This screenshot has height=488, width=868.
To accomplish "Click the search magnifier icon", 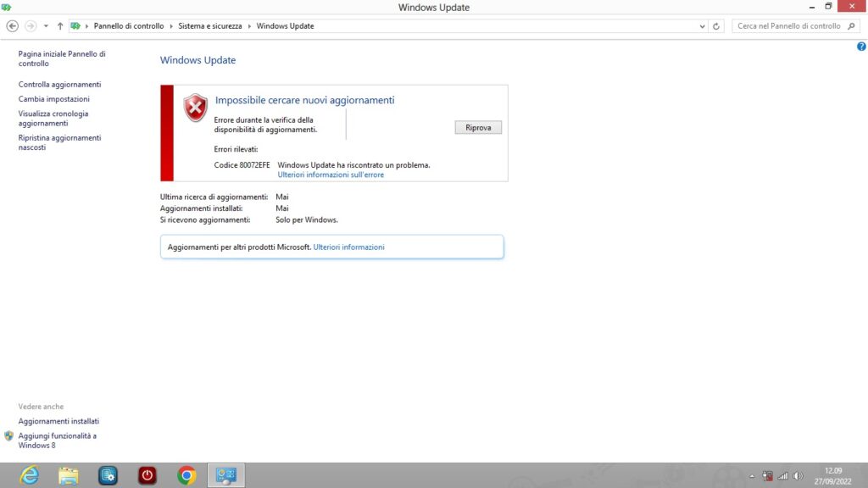I will coord(851,26).
